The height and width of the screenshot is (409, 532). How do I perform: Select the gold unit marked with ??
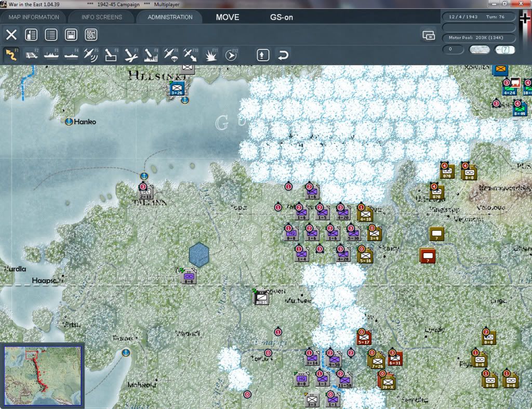tap(436, 234)
